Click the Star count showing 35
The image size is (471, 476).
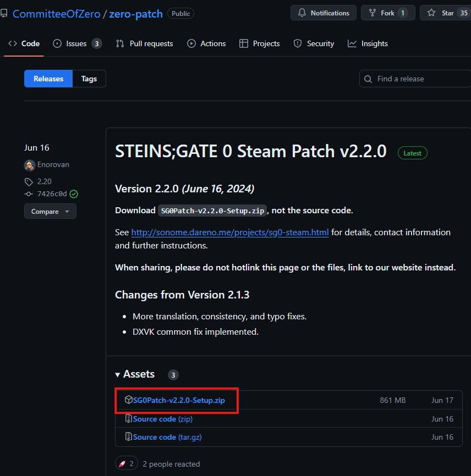click(x=464, y=13)
